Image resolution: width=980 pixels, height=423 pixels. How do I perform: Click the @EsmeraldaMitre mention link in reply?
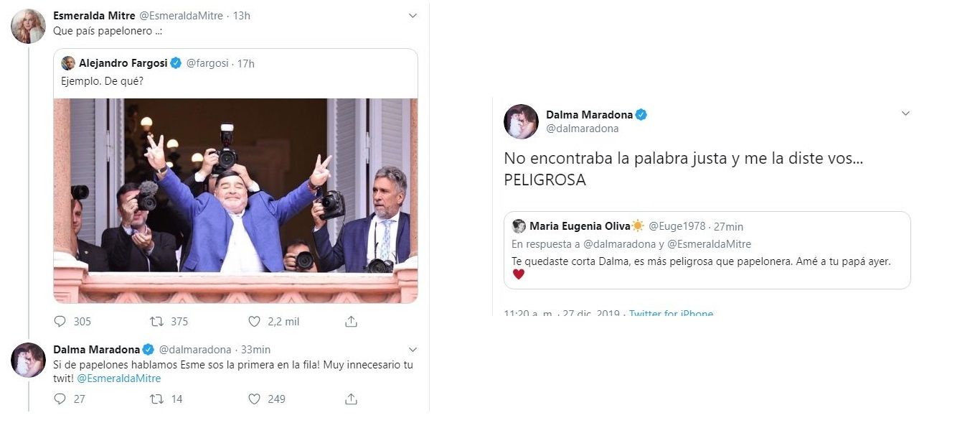coord(118,378)
